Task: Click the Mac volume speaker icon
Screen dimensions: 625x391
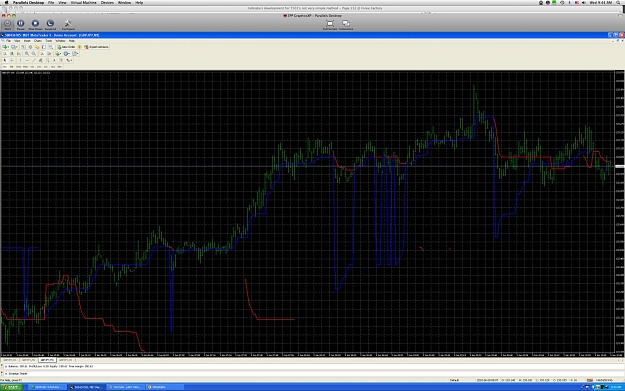Action: pos(584,2)
